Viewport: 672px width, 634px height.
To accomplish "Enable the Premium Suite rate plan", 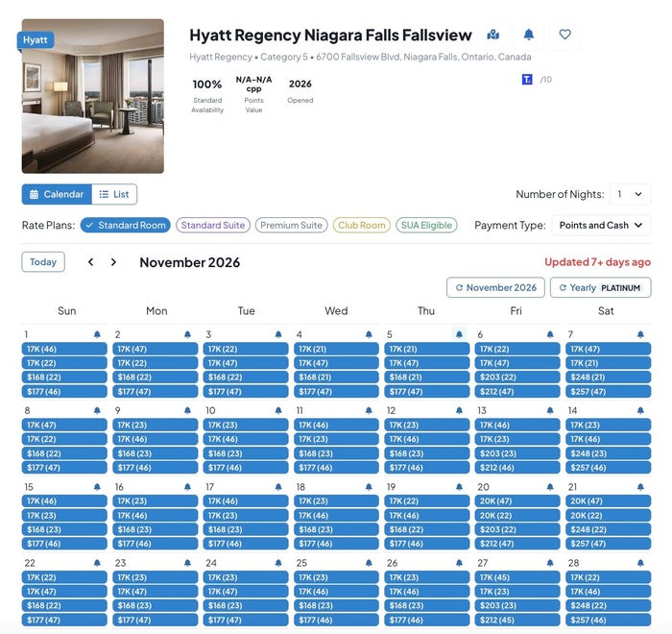I will 292,225.
